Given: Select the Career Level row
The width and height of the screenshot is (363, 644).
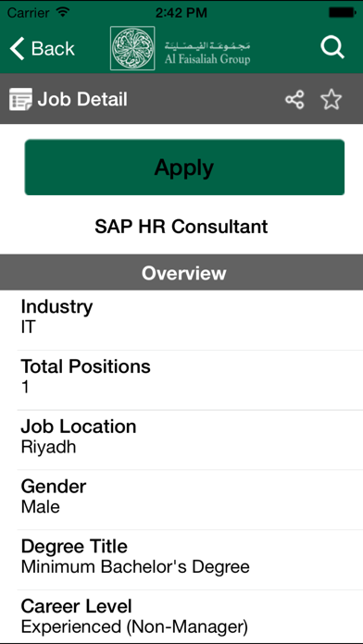Looking at the screenshot, I should pos(190,616).
